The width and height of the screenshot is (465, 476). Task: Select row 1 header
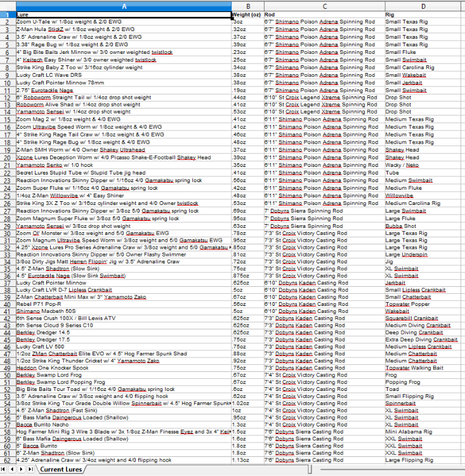(x=8, y=15)
